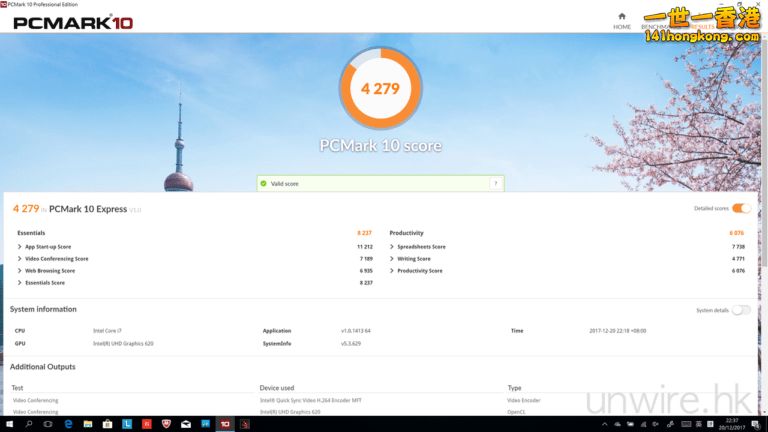Select the Productivity 6 076 total score

737,233
